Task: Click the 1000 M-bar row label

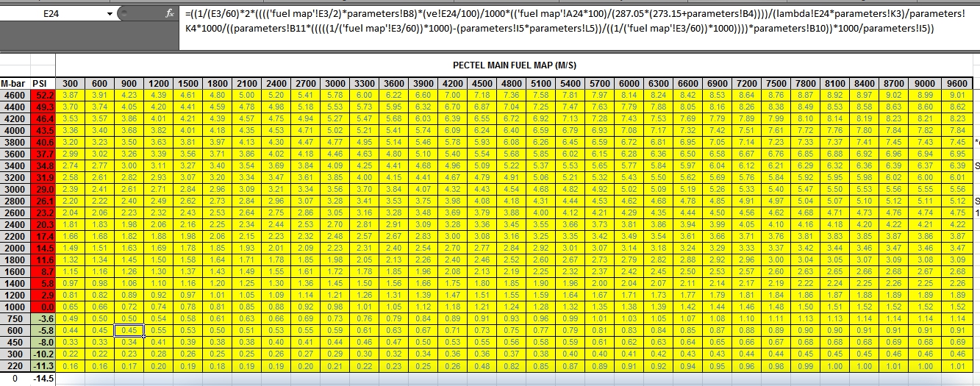Action: (15, 307)
